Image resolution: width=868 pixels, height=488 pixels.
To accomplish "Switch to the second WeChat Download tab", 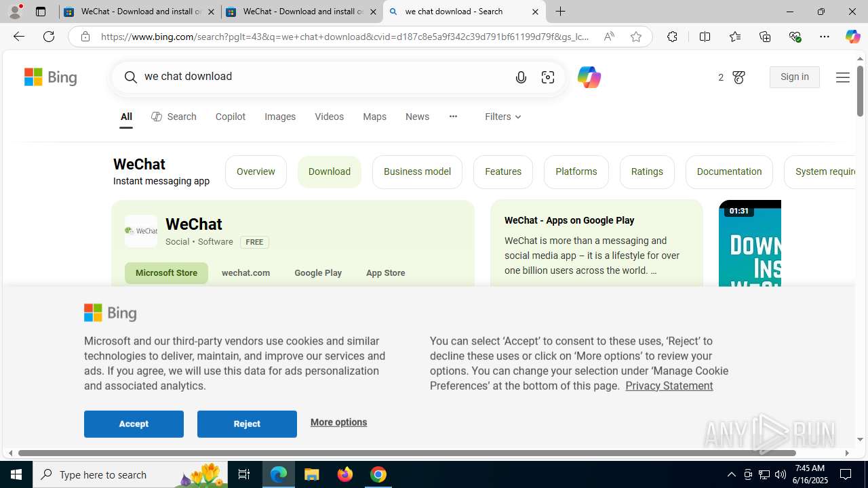I will (302, 12).
